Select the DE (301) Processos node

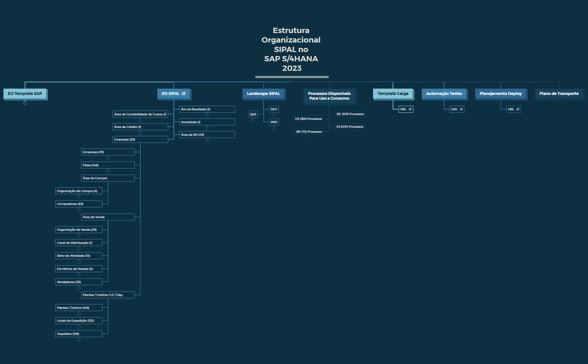pos(350,114)
